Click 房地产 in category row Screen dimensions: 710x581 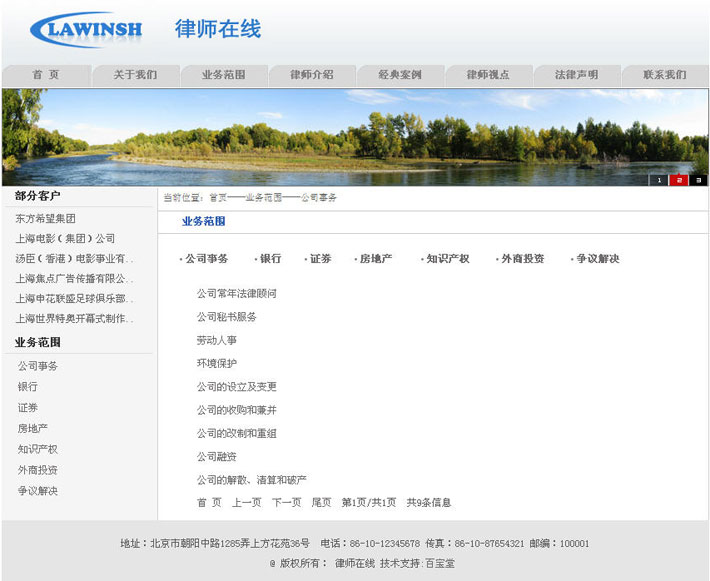click(x=376, y=259)
